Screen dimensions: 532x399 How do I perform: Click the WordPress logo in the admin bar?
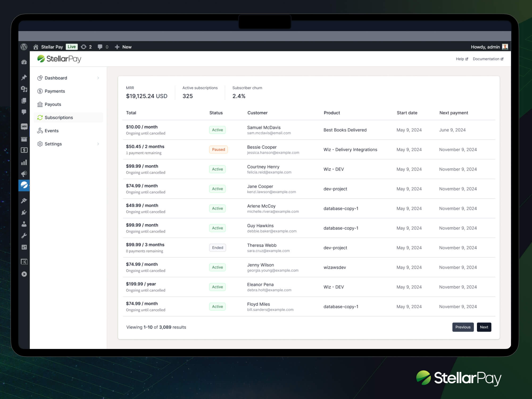pyautogui.click(x=24, y=47)
